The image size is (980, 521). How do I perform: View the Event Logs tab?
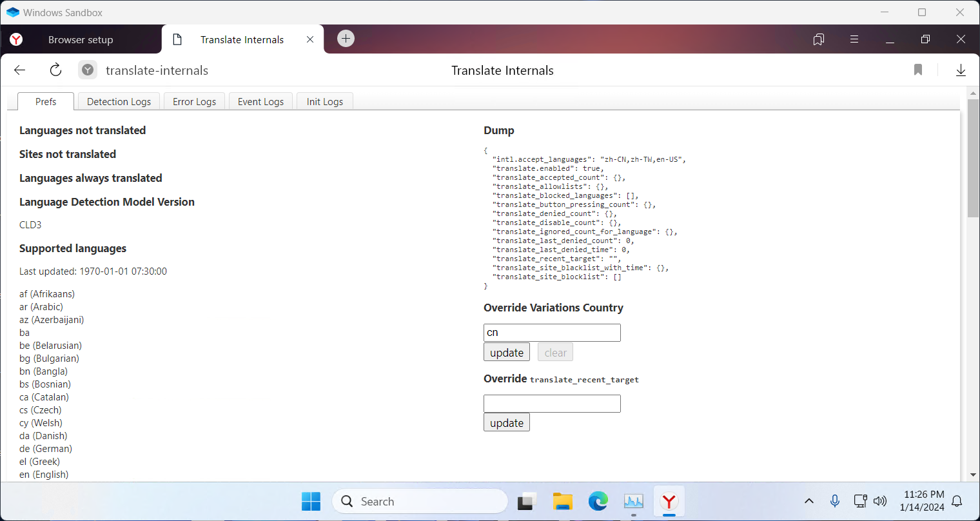(x=260, y=101)
